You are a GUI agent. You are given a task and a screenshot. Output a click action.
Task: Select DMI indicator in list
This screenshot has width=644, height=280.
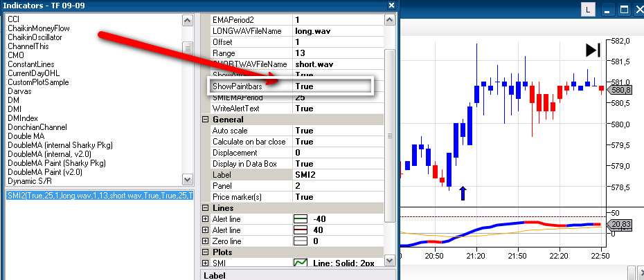coord(15,109)
